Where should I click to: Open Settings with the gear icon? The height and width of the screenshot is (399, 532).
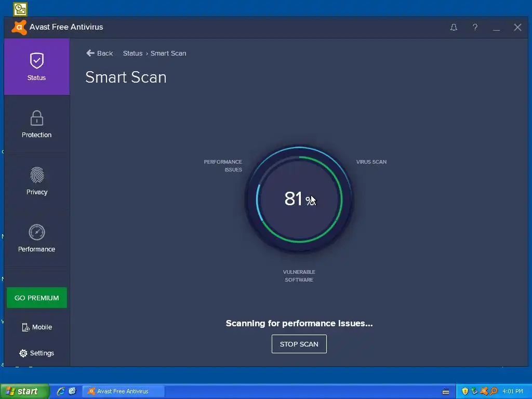click(37, 353)
